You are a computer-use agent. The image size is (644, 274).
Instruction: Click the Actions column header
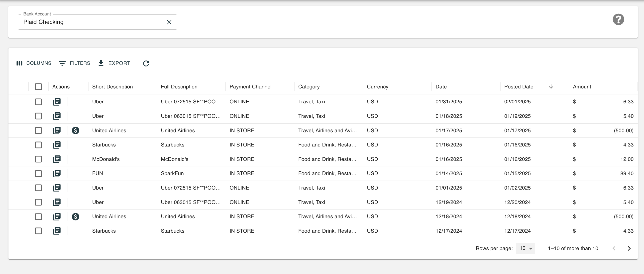61,87
